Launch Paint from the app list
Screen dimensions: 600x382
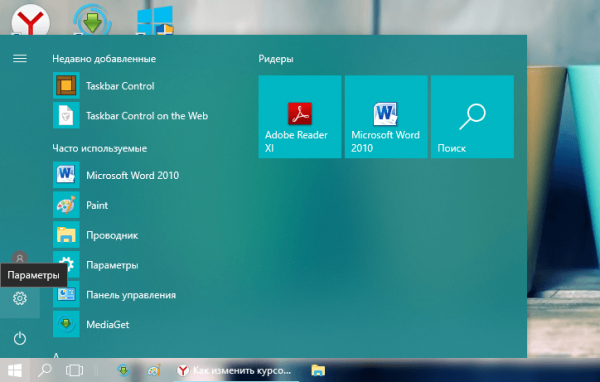97,205
